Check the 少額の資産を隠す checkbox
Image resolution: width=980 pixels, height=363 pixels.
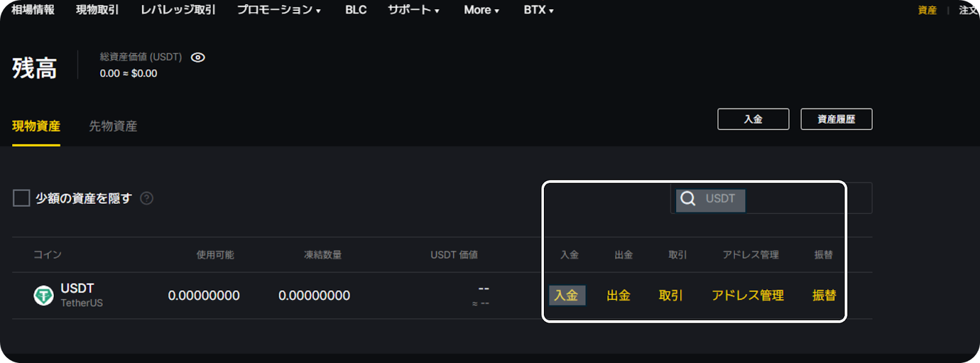[21, 198]
